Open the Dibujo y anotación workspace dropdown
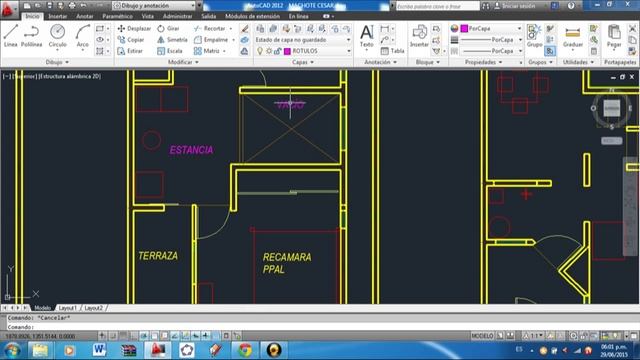 [x=153, y=6]
